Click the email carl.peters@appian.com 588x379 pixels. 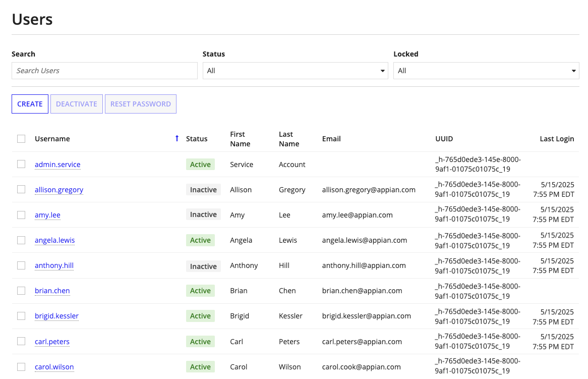(x=362, y=342)
